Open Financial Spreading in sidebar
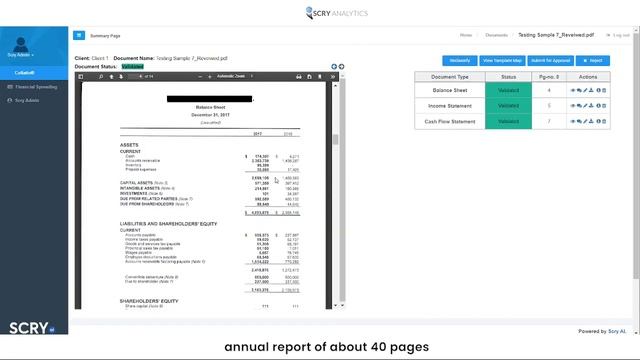 point(34,87)
